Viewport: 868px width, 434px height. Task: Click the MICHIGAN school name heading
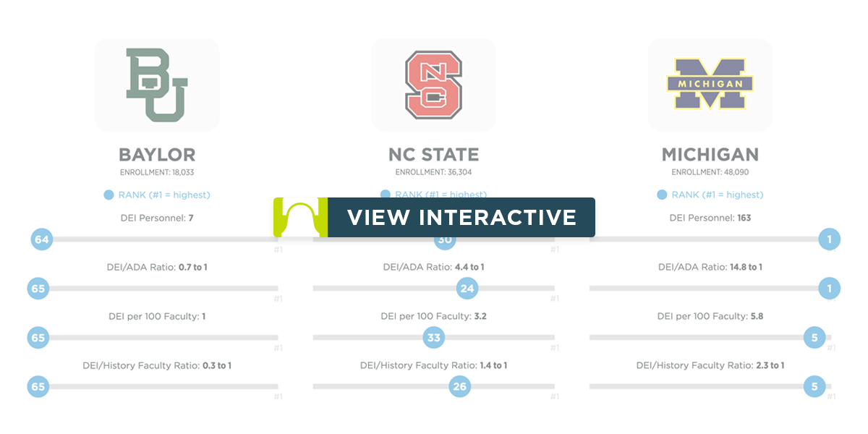click(x=710, y=155)
